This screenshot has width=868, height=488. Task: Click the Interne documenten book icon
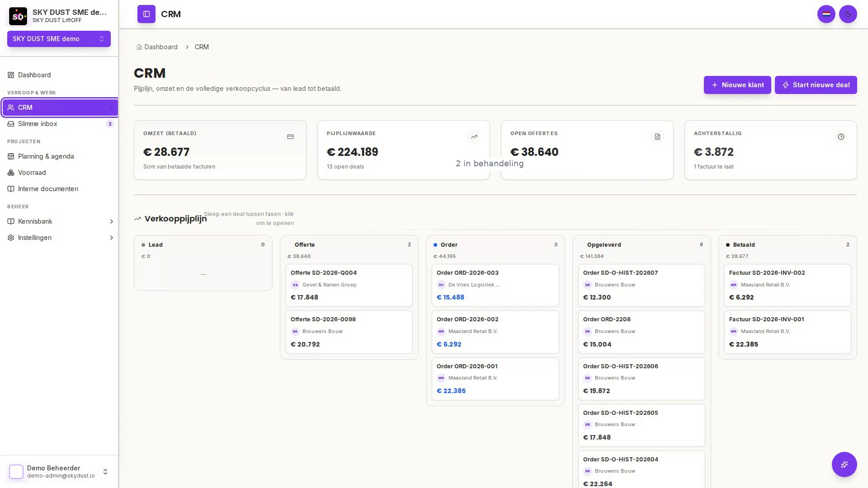(11, 189)
